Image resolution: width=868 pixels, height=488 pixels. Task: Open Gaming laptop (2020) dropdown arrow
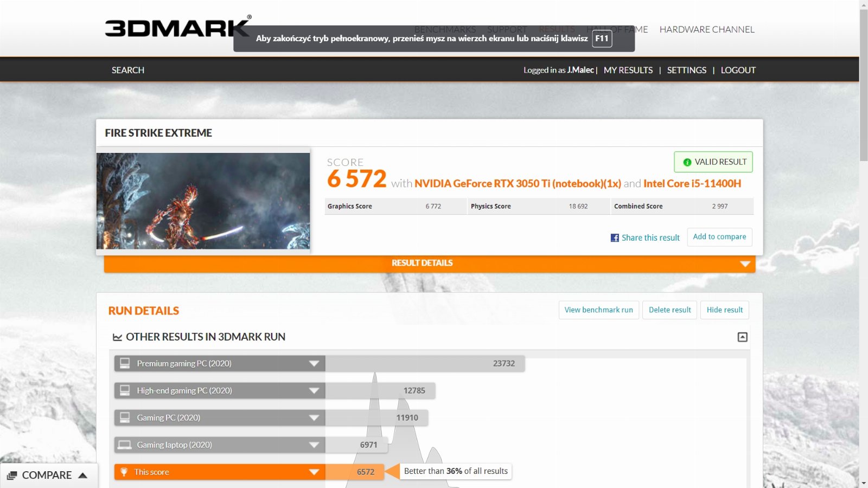coord(314,445)
